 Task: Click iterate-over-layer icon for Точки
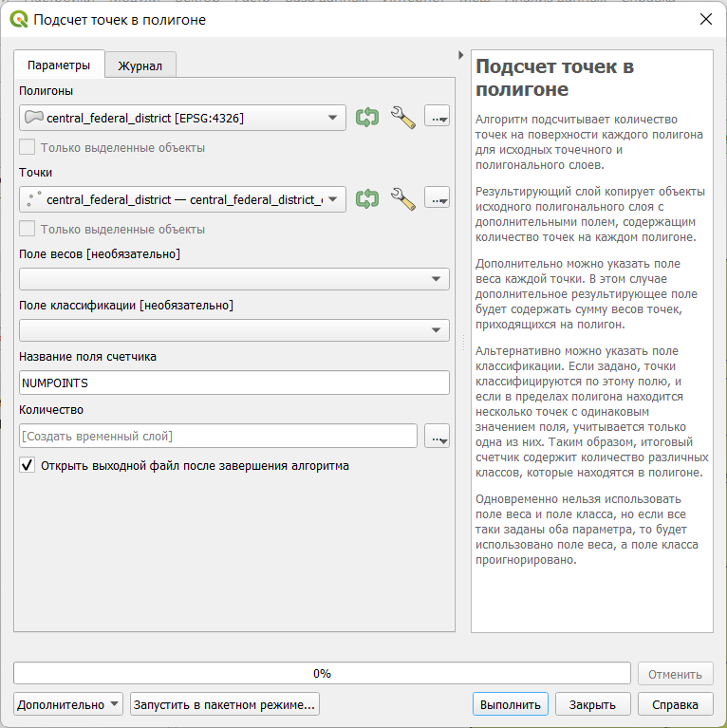coord(367,198)
